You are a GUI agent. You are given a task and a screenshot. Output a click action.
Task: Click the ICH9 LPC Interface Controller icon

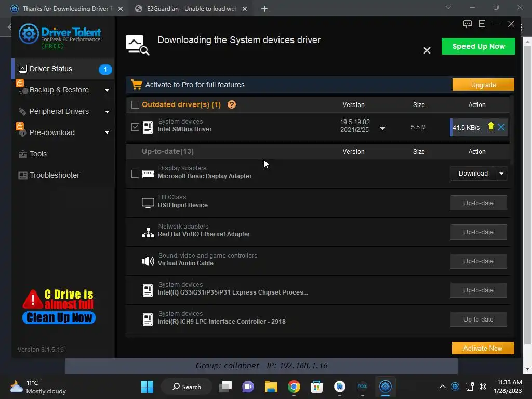pos(148,320)
